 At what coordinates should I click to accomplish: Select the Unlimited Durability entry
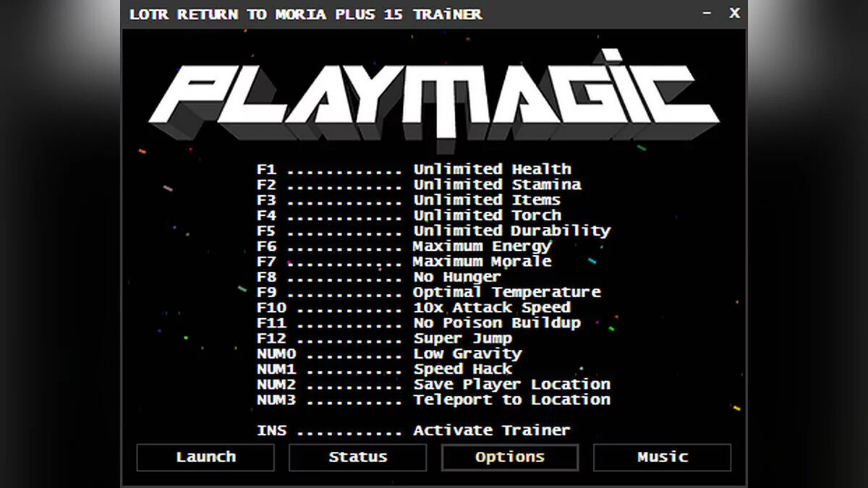tap(511, 231)
